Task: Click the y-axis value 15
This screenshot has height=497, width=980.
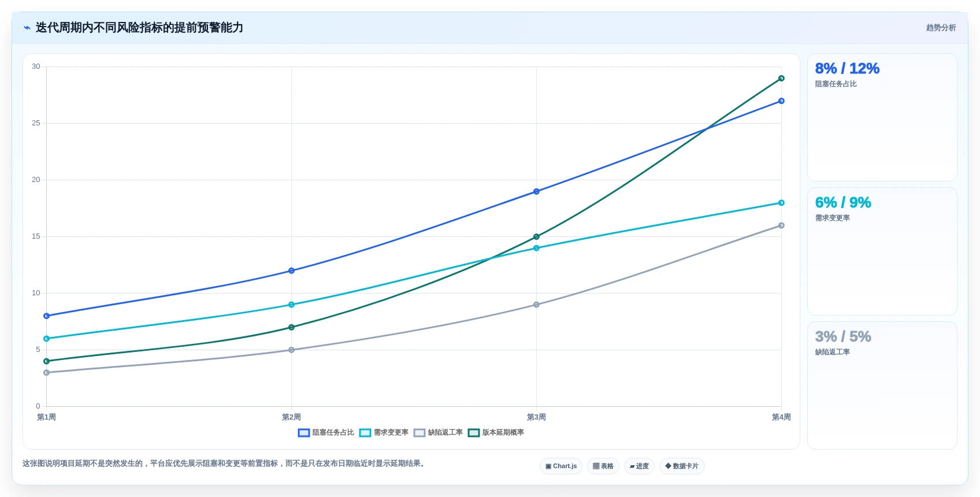Action: (x=36, y=236)
